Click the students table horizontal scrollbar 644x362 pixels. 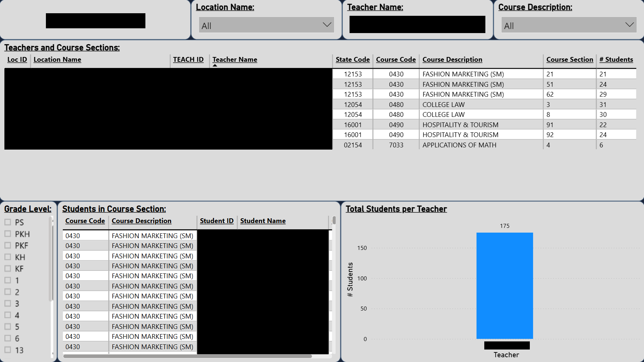[x=188, y=356]
